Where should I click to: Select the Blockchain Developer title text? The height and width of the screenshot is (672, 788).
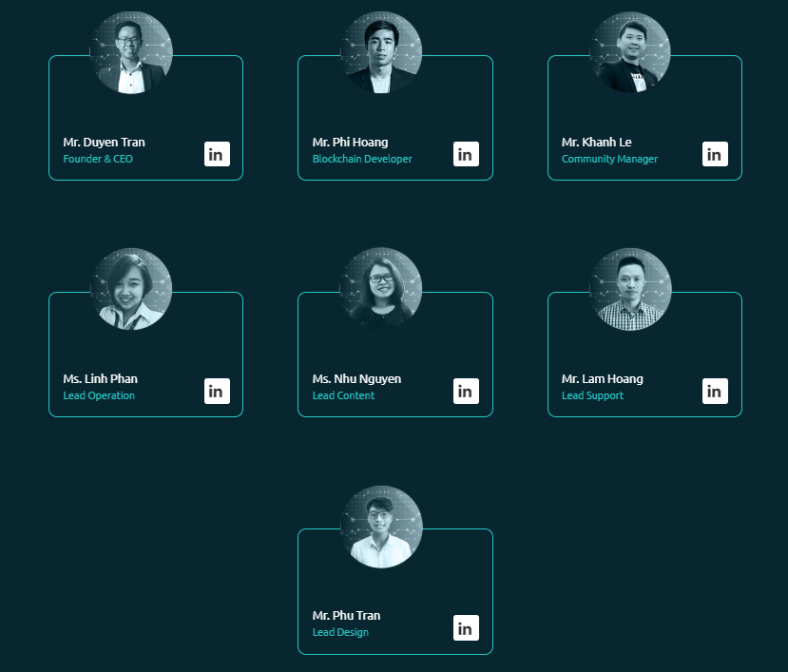point(362,159)
